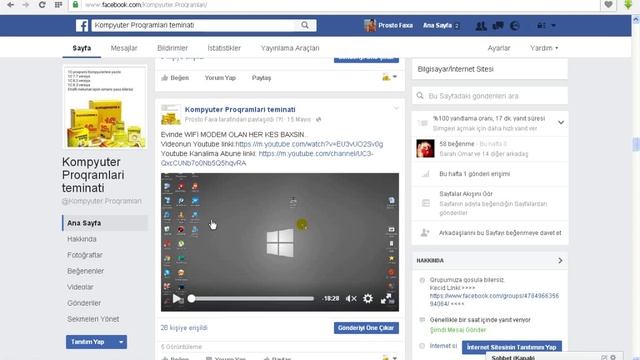Open Beğenenler in left sidebar
The image size is (640, 360).
pyautogui.click(x=85, y=271)
